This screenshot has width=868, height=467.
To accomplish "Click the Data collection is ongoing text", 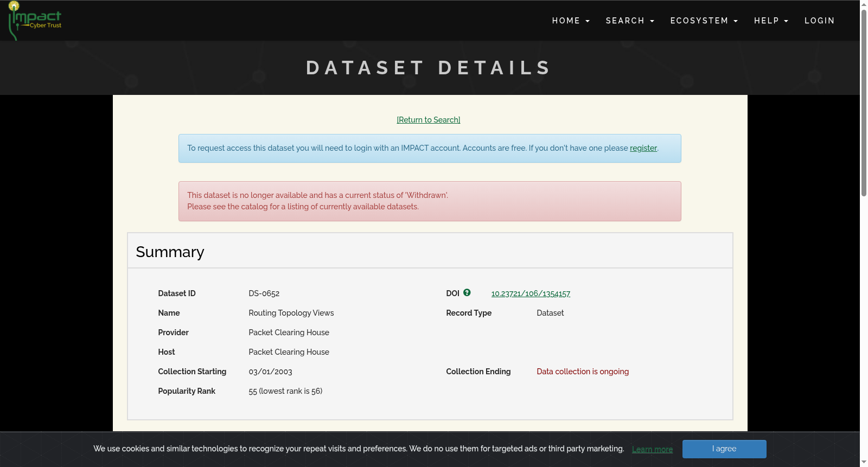I will coord(583,372).
